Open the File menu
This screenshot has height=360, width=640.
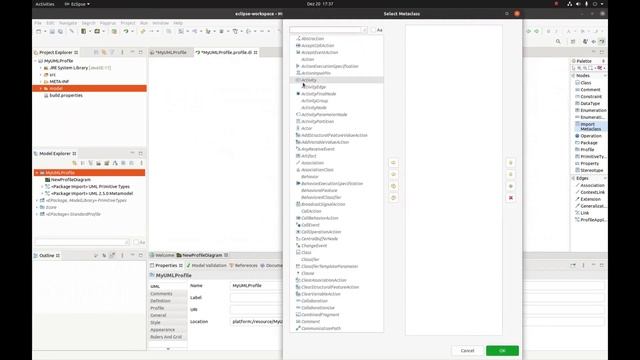click(x=38, y=23)
